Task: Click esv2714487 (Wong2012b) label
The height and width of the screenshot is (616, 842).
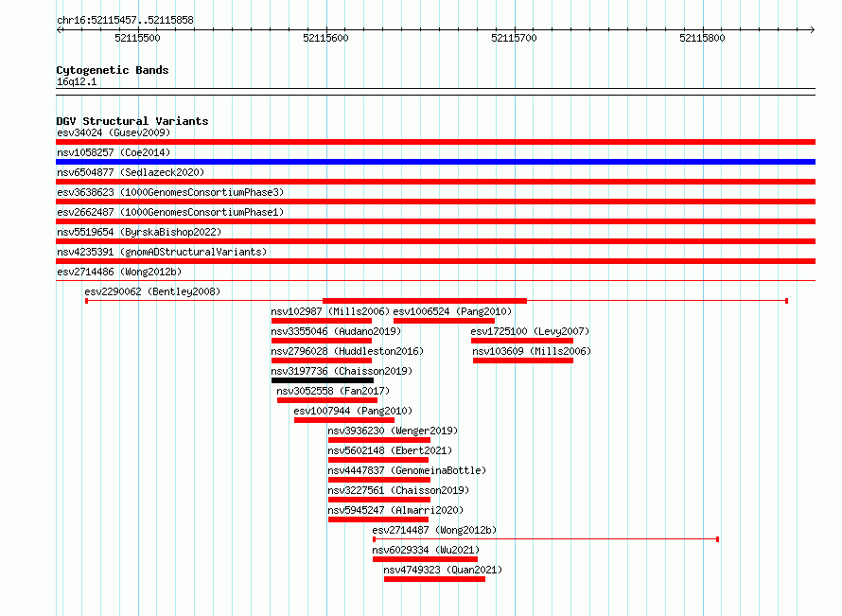Action: click(434, 530)
